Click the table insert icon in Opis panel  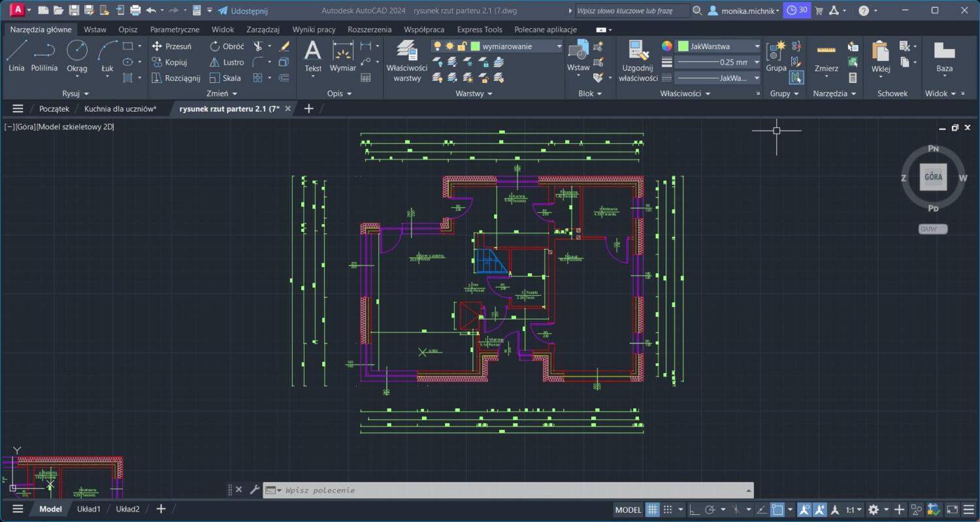click(366, 78)
